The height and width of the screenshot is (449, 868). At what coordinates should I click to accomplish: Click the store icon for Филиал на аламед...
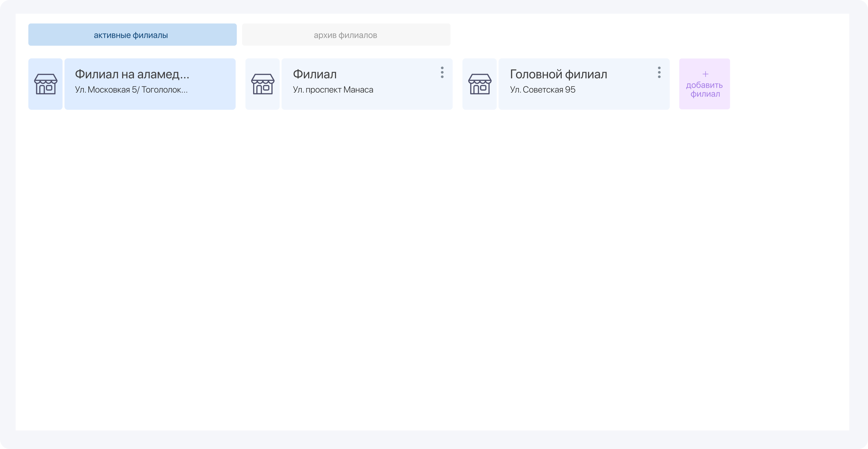point(46,84)
